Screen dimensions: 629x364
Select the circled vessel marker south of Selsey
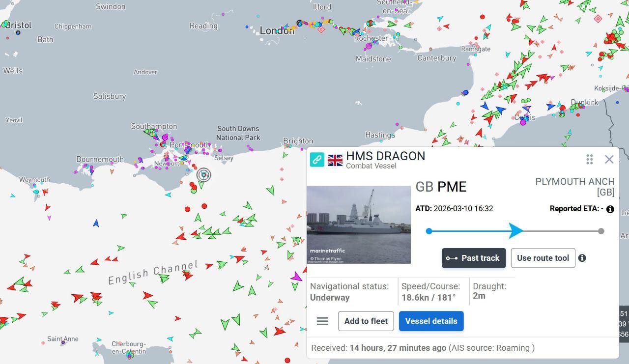[x=203, y=174]
